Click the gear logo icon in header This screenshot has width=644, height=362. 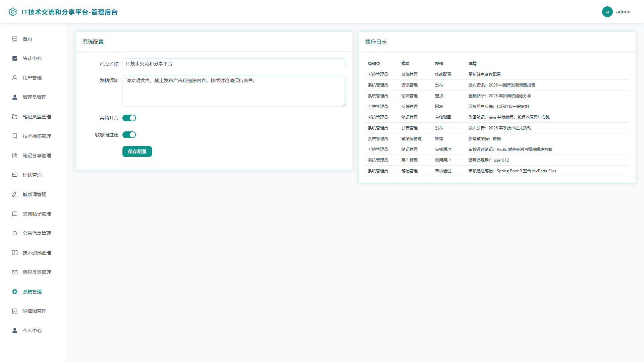(13, 12)
